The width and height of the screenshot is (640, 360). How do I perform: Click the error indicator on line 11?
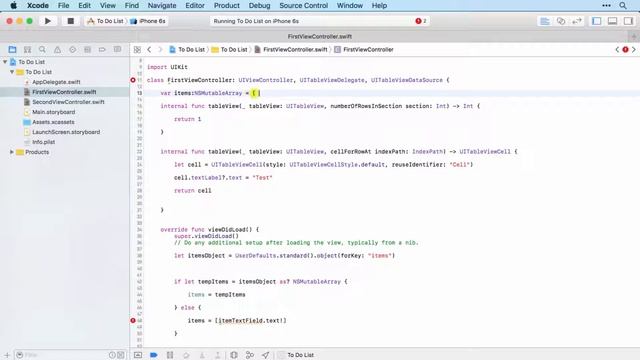point(133,80)
